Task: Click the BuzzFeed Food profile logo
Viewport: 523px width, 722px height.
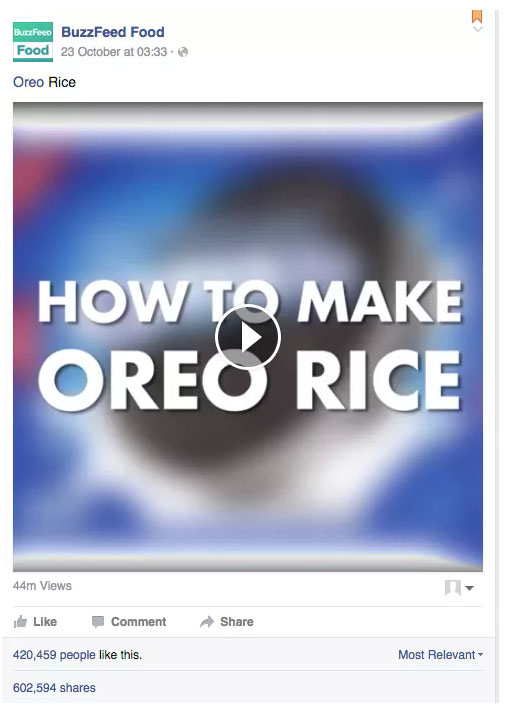Action: (33, 42)
